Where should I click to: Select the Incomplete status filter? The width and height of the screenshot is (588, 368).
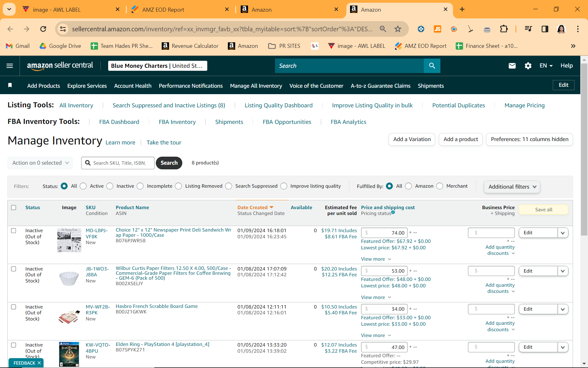click(x=140, y=186)
